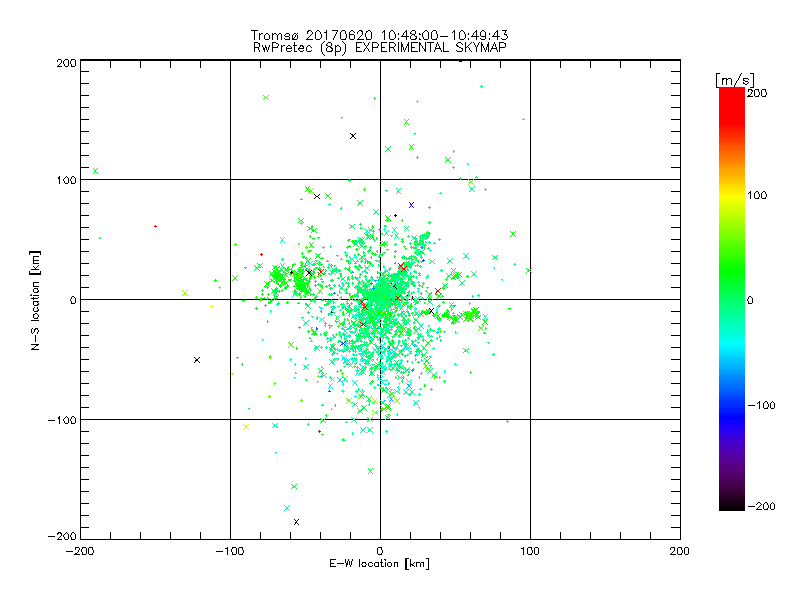
Task: Click the y-axis tick label '200'
Action: click(66, 63)
